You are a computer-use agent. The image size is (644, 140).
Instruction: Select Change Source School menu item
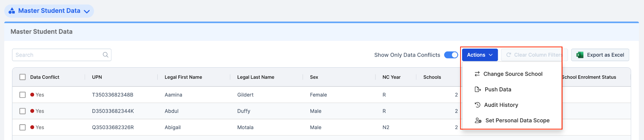point(512,74)
